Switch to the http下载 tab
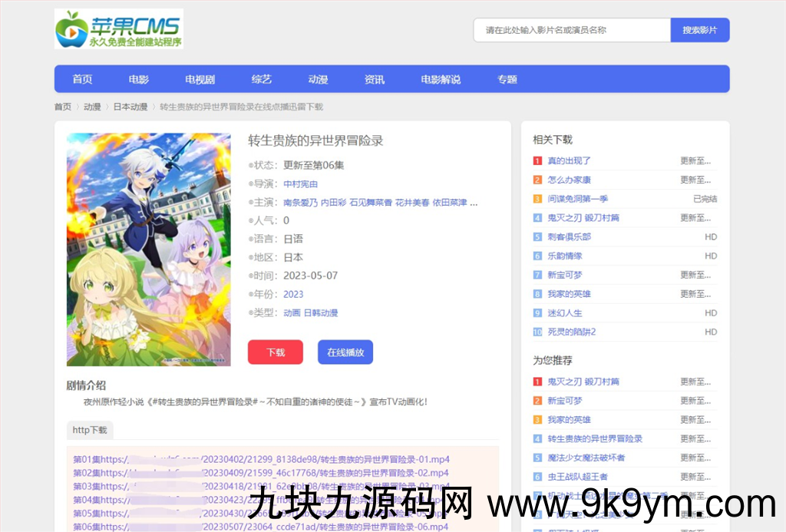Screen dimensions: 786x532 click(x=89, y=430)
